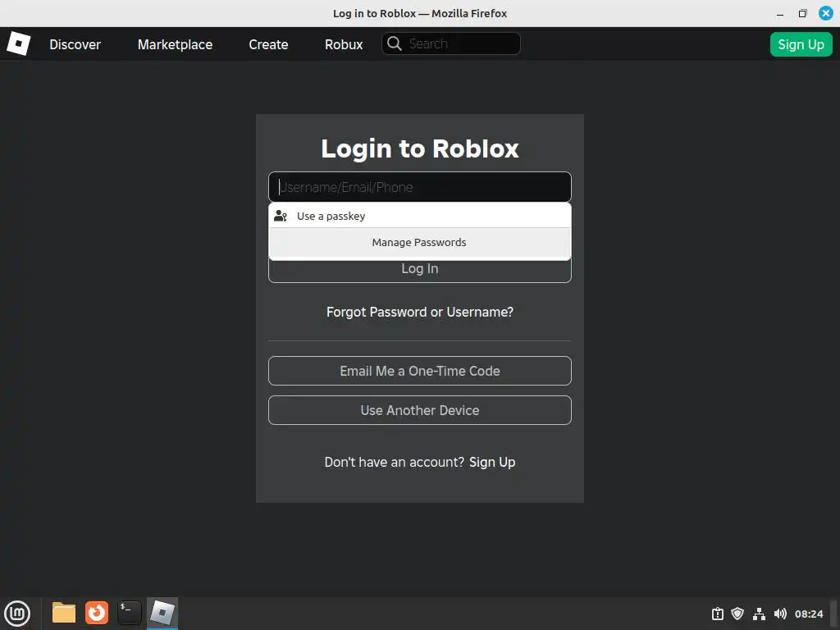Launch the Files folder from taskbar

[x=64, y=613]
